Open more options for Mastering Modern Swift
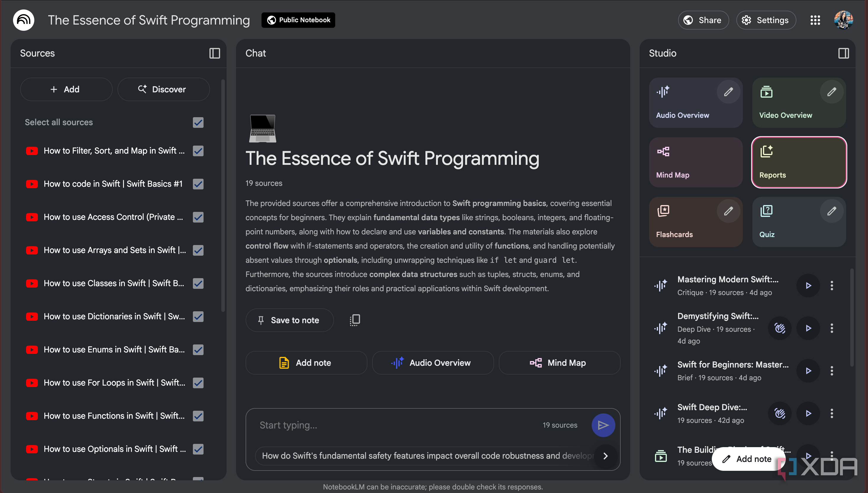 coord(831,286)
